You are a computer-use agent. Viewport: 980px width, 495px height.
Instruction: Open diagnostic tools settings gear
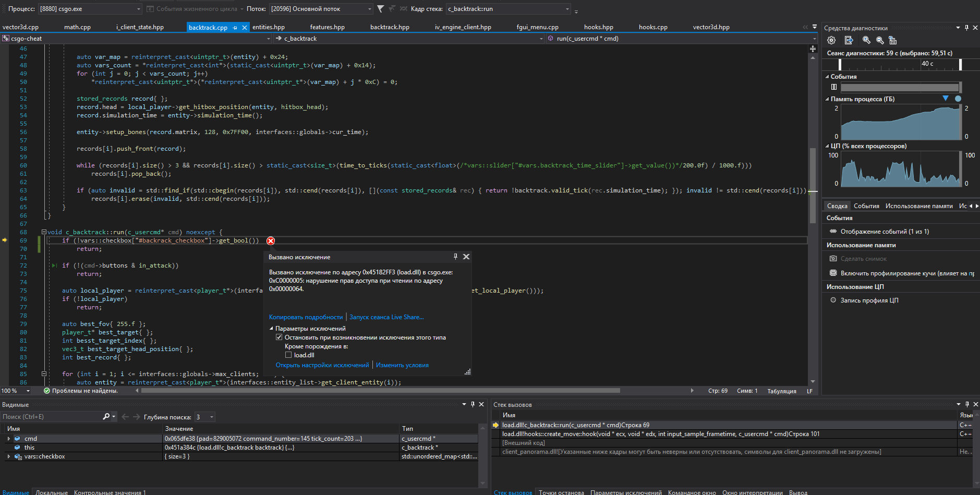[831, 40]
